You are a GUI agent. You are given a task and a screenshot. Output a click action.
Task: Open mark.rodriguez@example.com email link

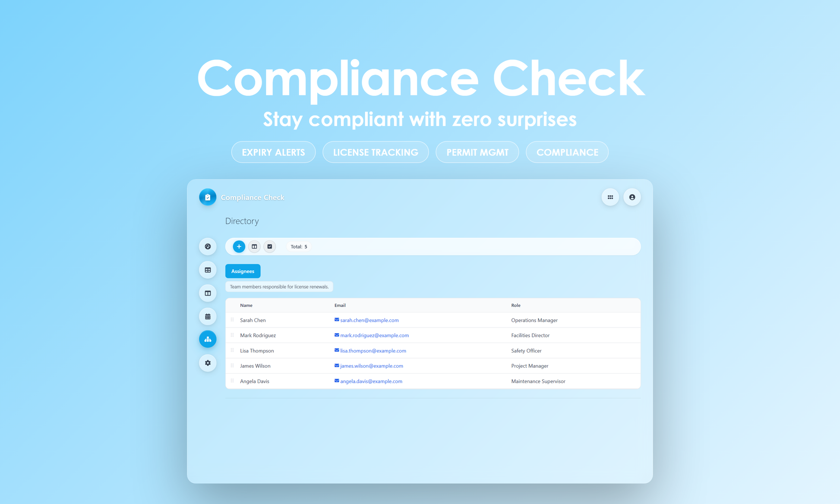coord(374,335)
